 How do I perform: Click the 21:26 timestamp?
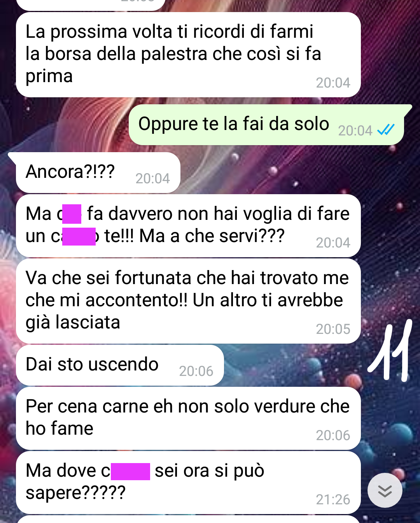coord(333,499)
